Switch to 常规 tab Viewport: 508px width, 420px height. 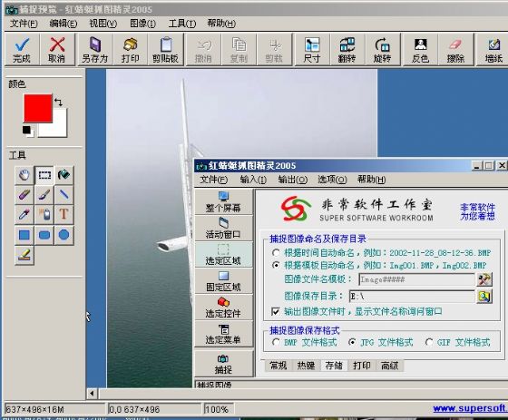(x=278, y=366)
